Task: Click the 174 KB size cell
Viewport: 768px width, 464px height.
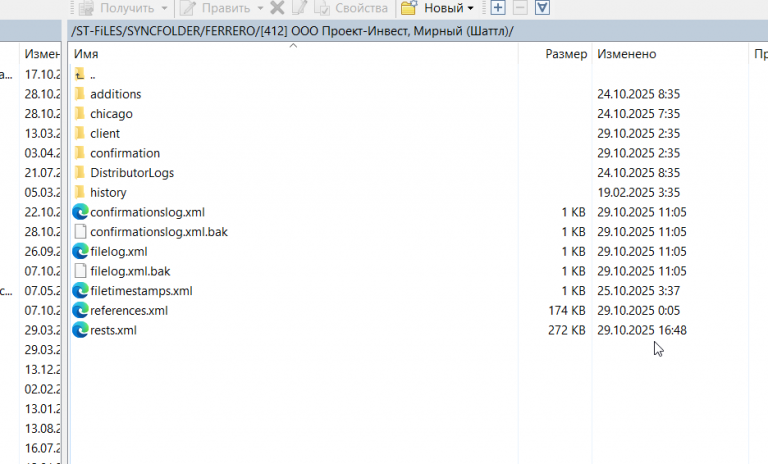Action: point(567,311)
